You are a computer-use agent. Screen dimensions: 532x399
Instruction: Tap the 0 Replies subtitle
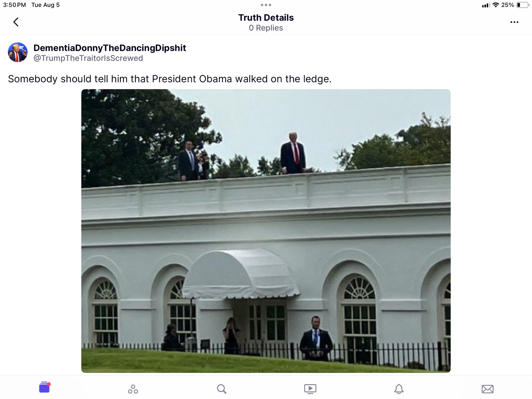click(266, 28)
